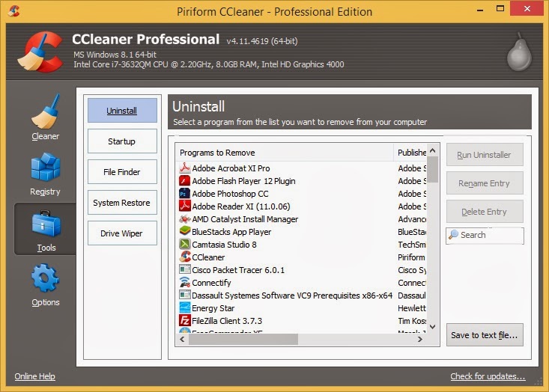
Task: Select "FileZilla Client 3.7.3" row
Action: [x=301, y=321]
